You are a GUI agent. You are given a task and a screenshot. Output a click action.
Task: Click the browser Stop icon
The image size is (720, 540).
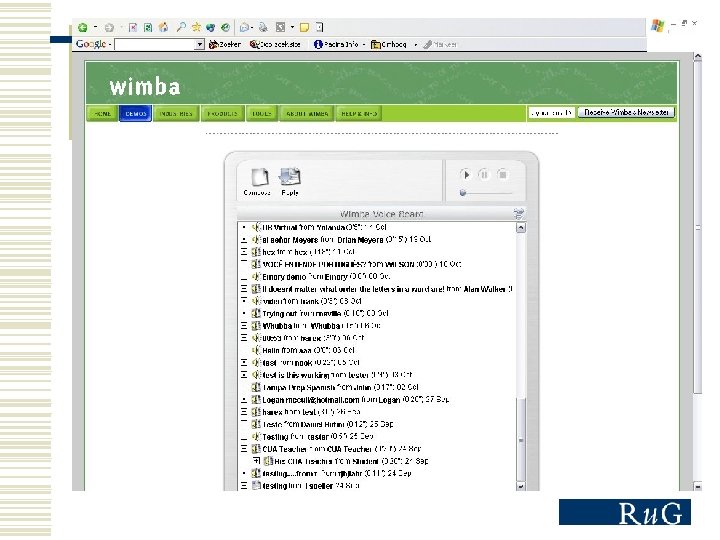(x=133, y=28)
